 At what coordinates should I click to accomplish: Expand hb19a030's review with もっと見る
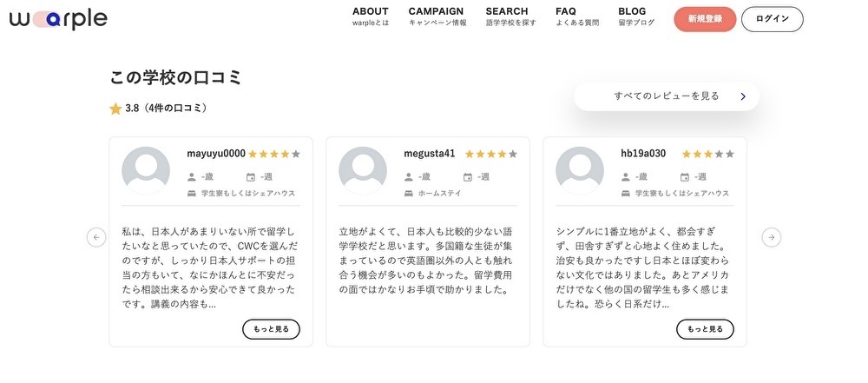(705, 329)
